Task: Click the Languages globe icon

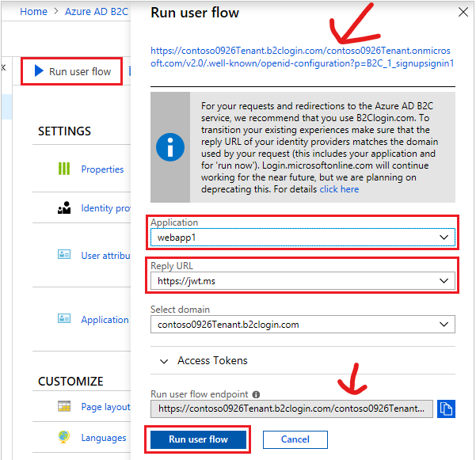Action: coord(64,437)
